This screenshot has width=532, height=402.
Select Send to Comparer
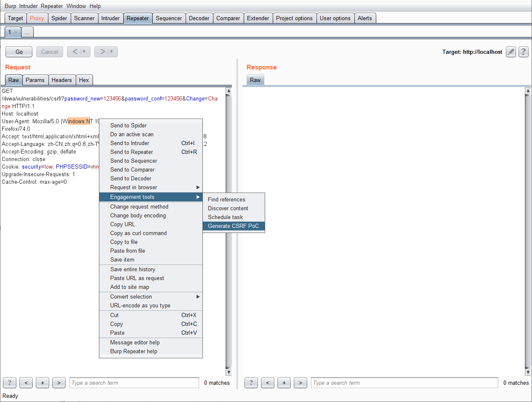pyautogui.click(x=151, y=170)
